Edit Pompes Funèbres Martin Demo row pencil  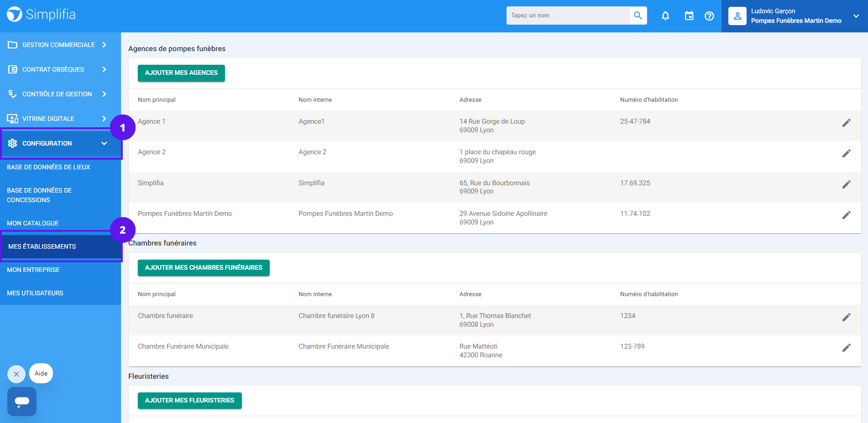(847, 215)
